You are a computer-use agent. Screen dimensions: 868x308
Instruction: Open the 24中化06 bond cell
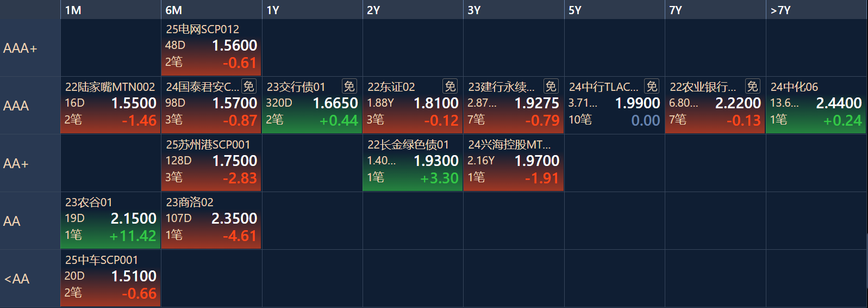coord(816,106)
